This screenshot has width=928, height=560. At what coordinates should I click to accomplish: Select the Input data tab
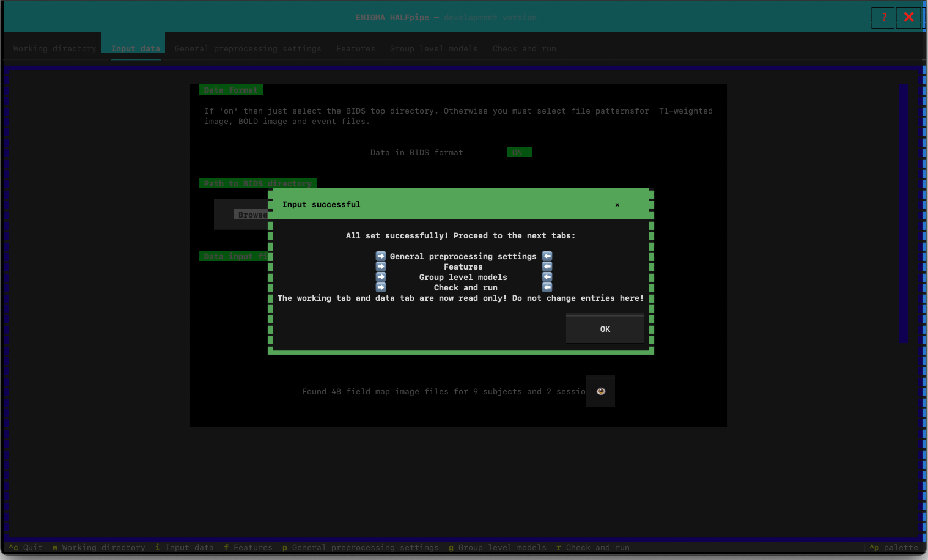point(135,49)
